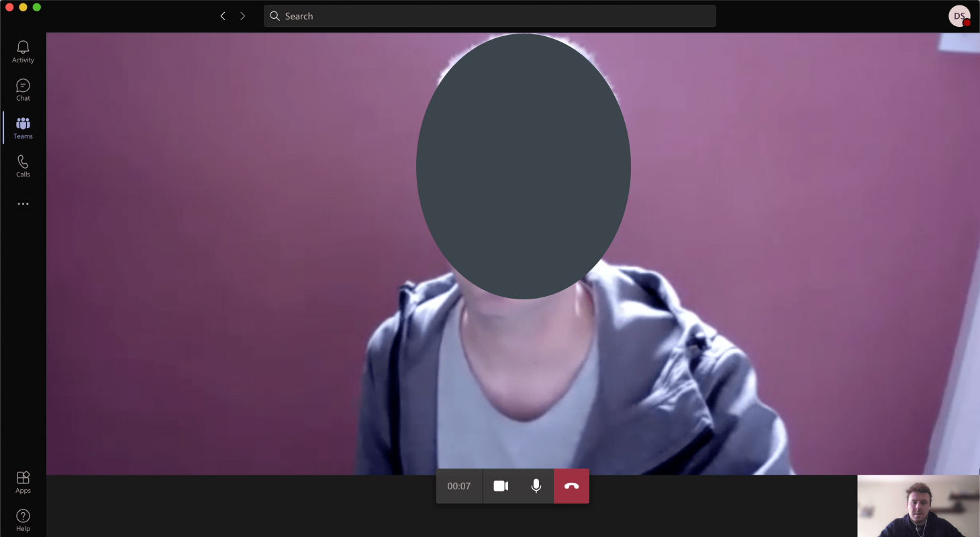Click the Search field
The image size is (980, 537).
(490, 16)
